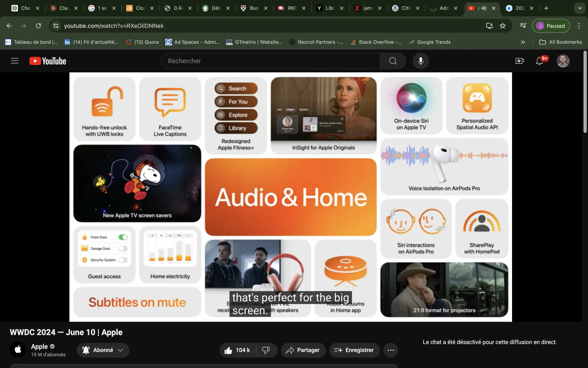Screen dimensions: 588x368
Task: Go forward with browser forward arrow
Action: tap(24, 26)
